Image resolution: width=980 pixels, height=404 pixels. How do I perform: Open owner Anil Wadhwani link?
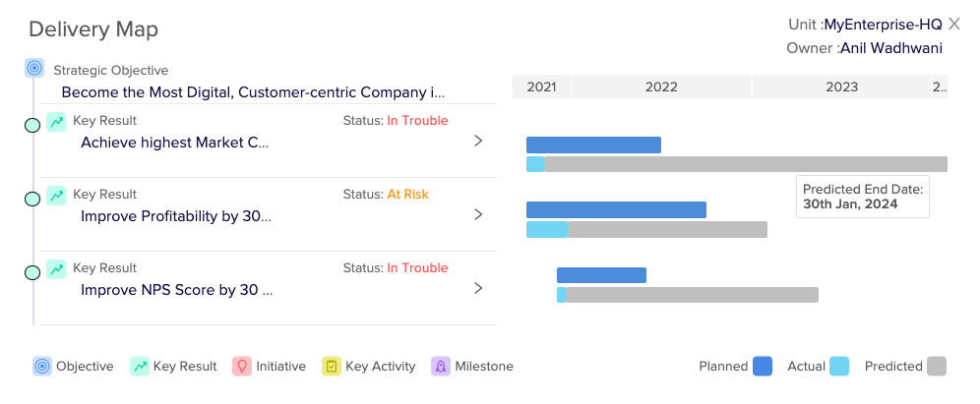[891, 48]
